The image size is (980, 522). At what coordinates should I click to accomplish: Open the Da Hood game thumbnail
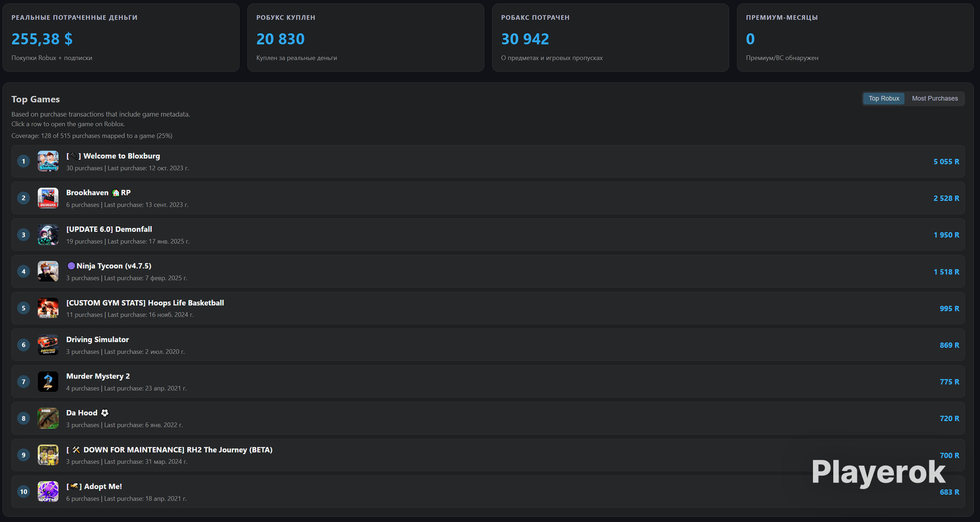[x=48, y=419]
